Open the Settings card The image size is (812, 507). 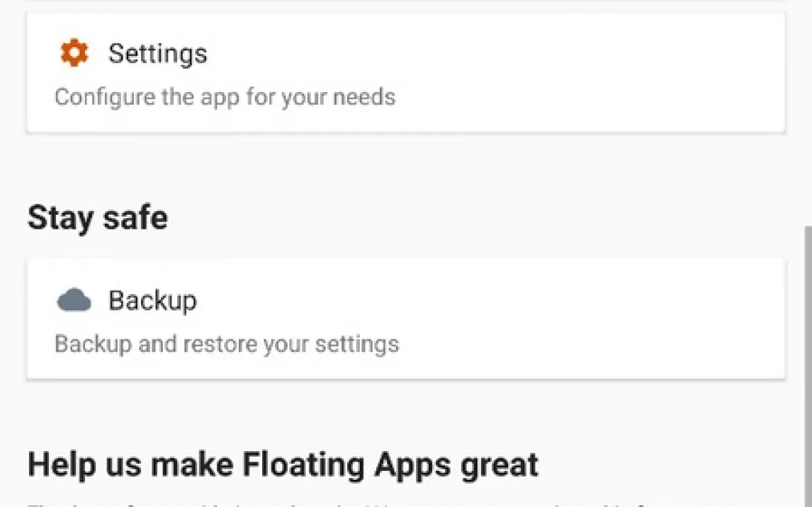pos(405,72)
